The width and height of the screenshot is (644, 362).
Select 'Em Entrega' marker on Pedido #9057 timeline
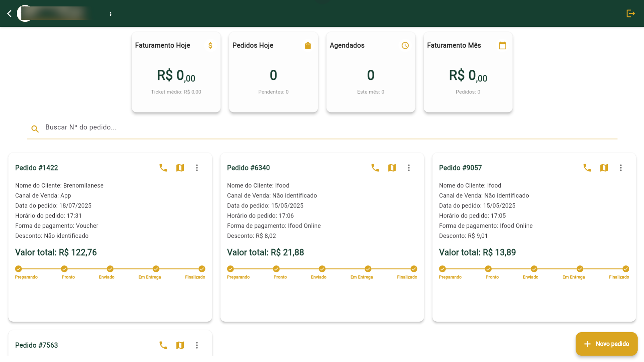580,269
